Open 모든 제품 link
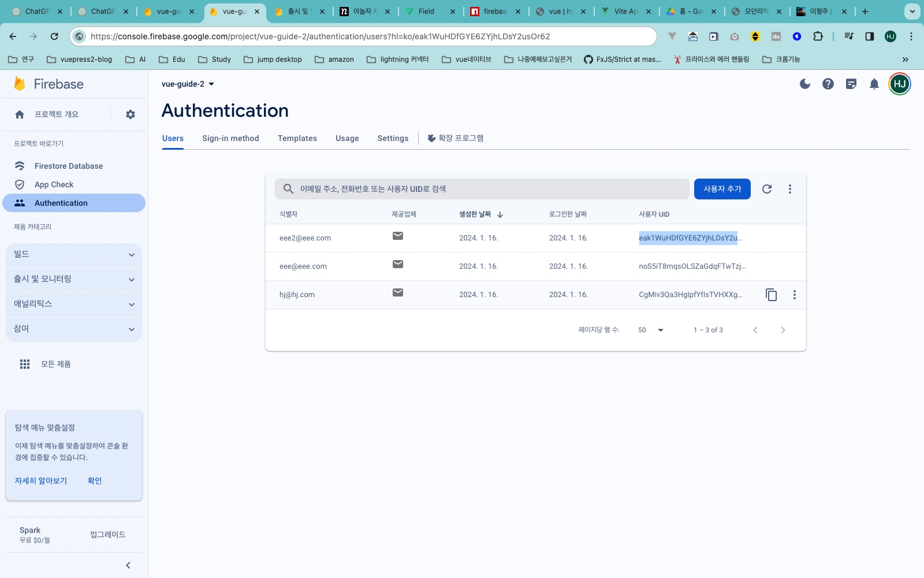Viewport: 924px width, 578px height. 55,364
